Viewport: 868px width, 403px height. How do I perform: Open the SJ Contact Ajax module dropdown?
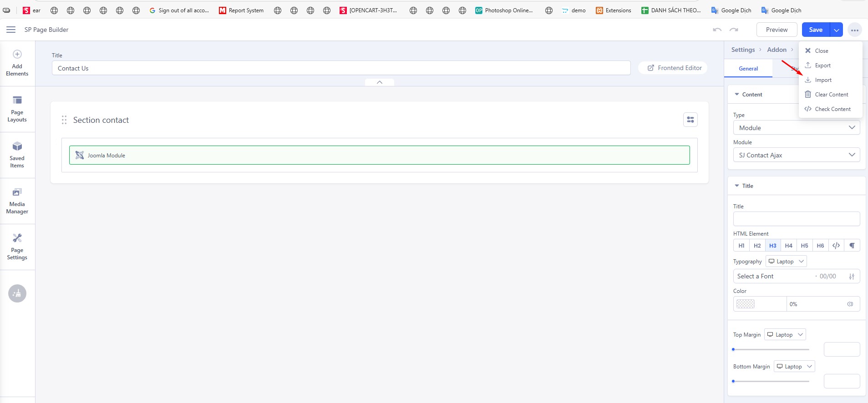(x=796, y=155)
